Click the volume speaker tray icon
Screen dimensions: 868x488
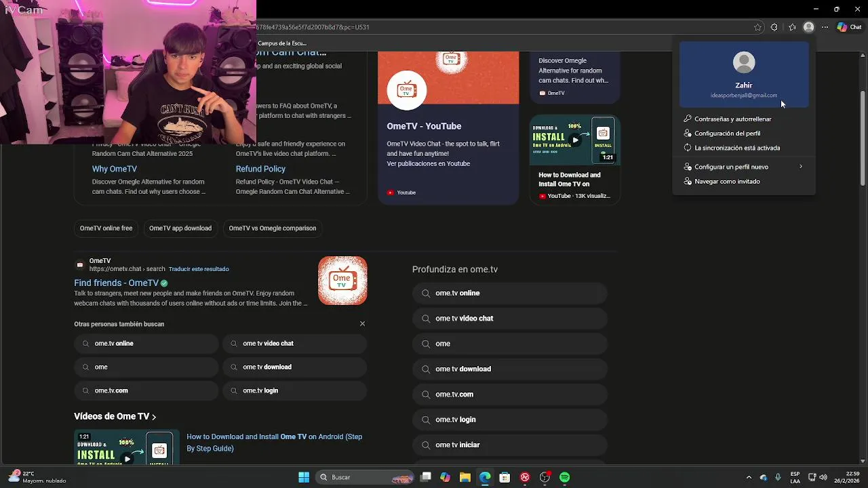click(823, 477)
